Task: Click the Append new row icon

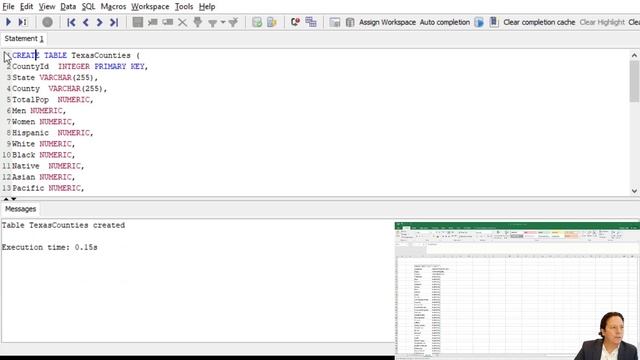Action: pos(153,22)
